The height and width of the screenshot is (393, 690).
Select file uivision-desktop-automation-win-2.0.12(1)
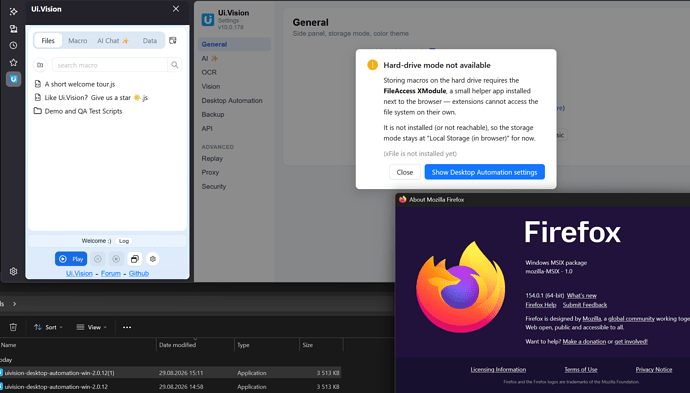pyautogui.click(x=170, y=373)
